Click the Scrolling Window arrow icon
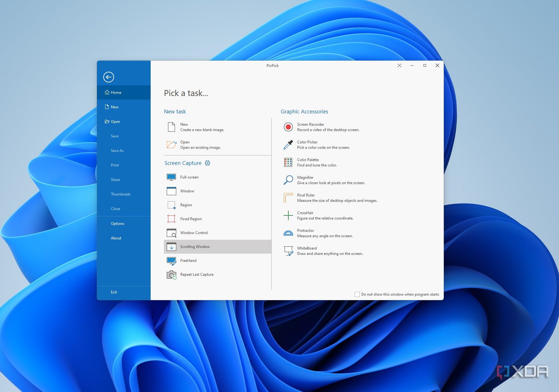 click(171, 247)
